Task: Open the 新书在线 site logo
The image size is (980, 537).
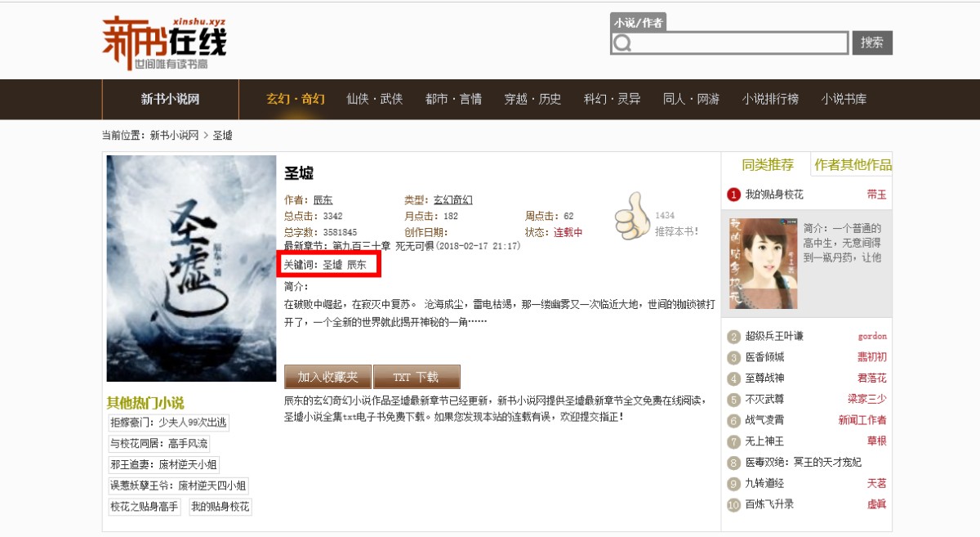Action: [x=164, y=43]
